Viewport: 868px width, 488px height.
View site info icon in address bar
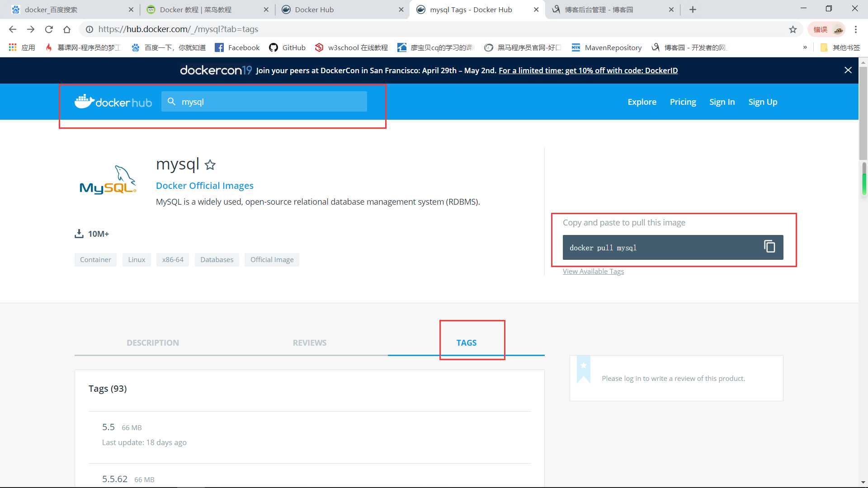[90, 29]
